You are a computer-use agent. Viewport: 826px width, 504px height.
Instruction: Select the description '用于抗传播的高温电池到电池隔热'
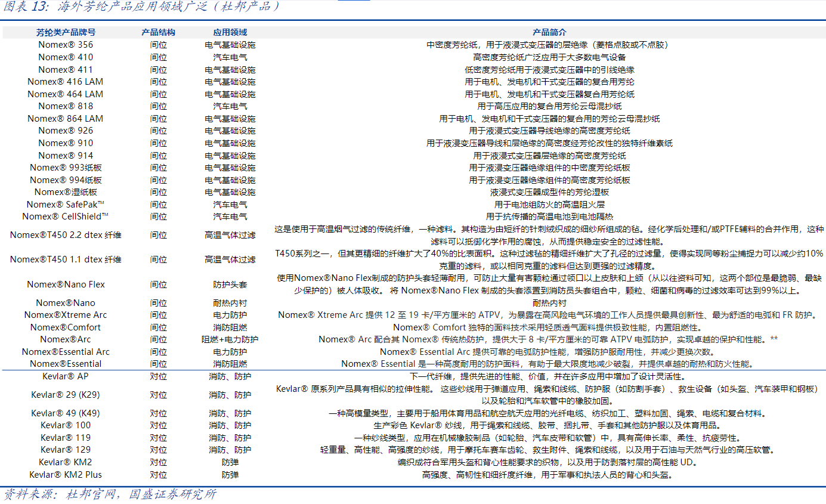pyautogui.click(x=549, y=217)
